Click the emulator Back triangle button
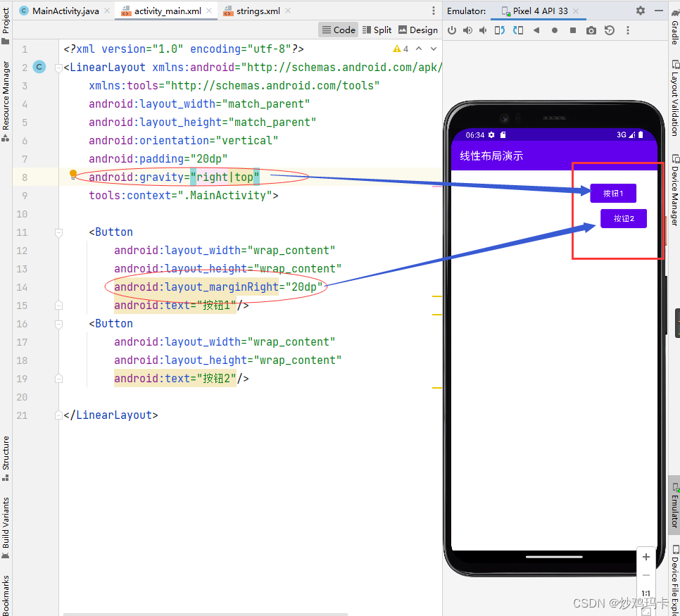This screenshot has height=616, width=680. pos(536,30)
